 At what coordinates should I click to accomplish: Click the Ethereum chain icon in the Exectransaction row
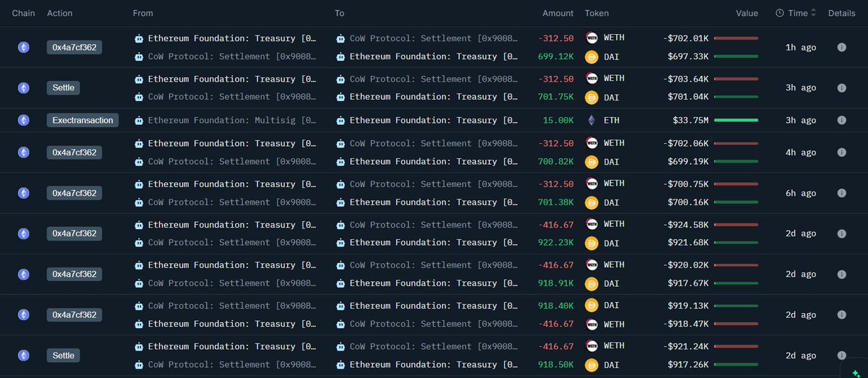tap(24, 120)
